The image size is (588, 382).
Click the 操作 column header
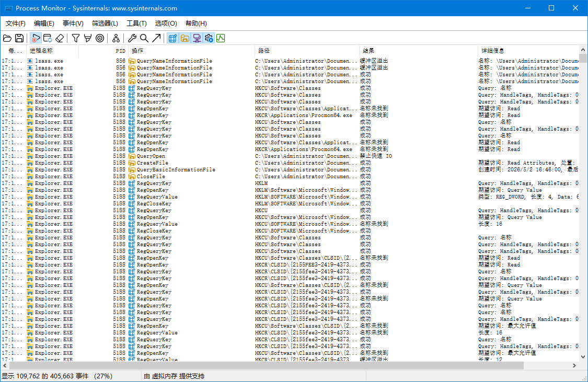click(x=191, y=51)
